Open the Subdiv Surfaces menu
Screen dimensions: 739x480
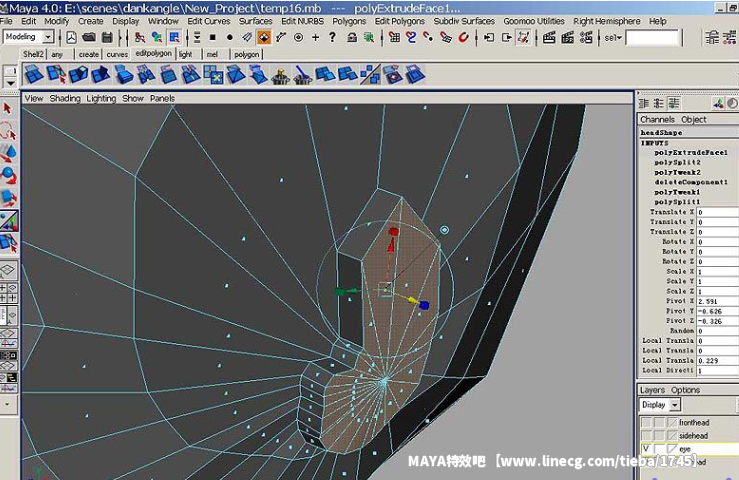click(464, 21)
